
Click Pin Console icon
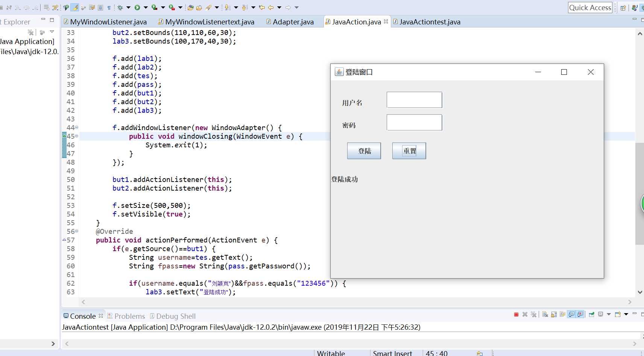click(x=592, y=315)
